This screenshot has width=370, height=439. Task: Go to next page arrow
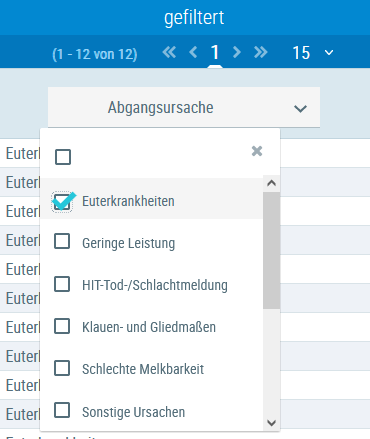click(237, 52)
